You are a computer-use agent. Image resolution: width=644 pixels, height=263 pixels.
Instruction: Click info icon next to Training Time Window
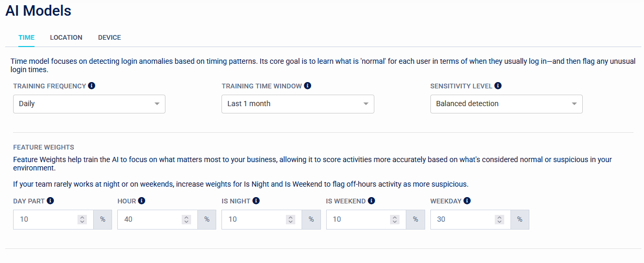[307, 86]
